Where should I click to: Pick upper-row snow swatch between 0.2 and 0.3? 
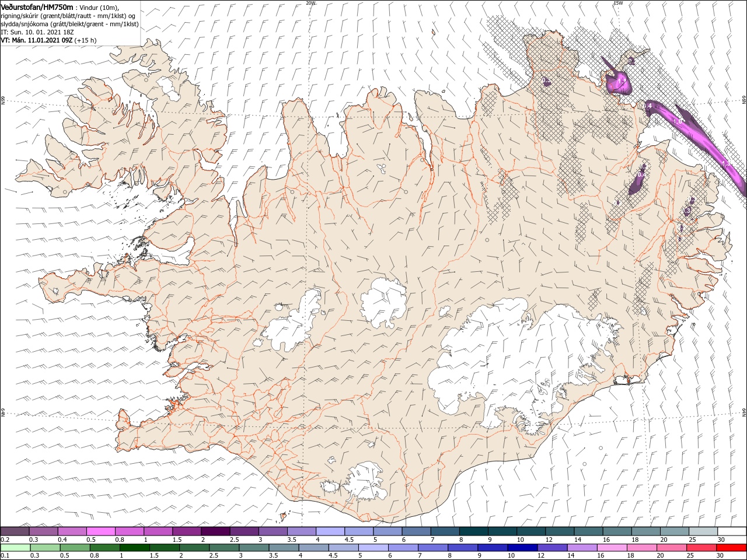[x=15, y=531]
